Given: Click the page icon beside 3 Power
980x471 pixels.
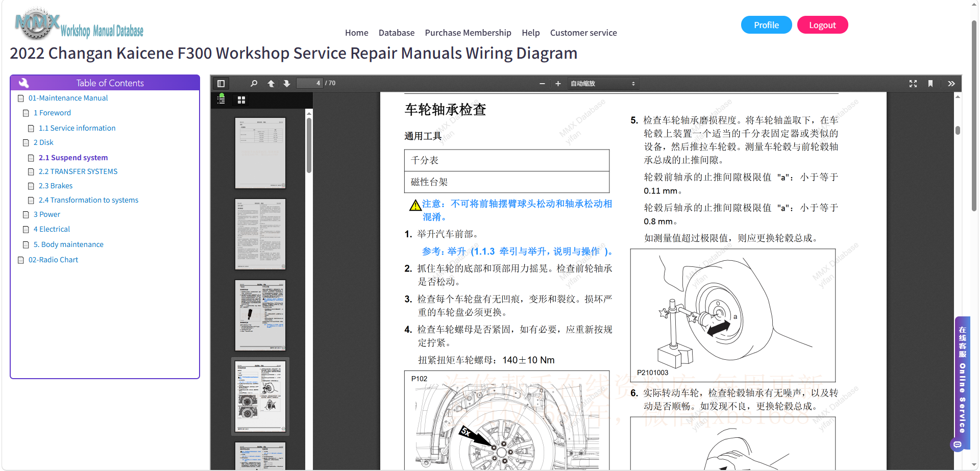Looking at the screenshot, I should pos(26,215).
